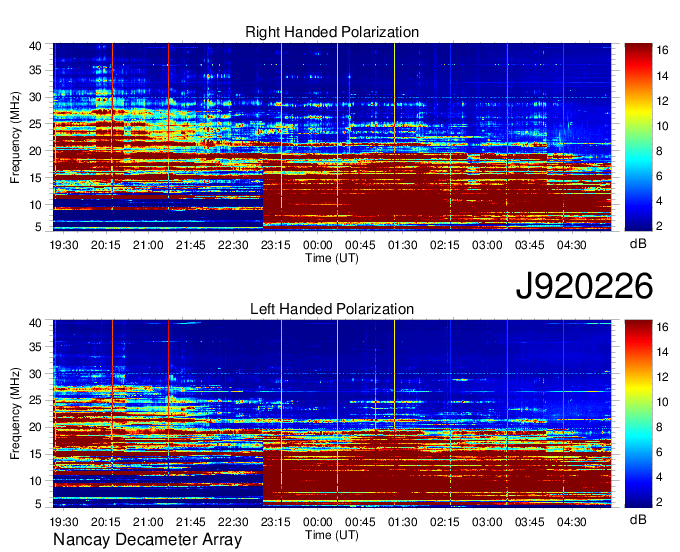Click the 5 MHz tick of bottom plot
680x552 pixels.
coord(38,504)
